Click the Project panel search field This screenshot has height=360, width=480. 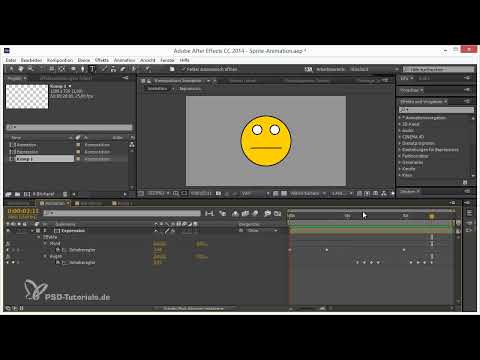click(x=69, y=127)
